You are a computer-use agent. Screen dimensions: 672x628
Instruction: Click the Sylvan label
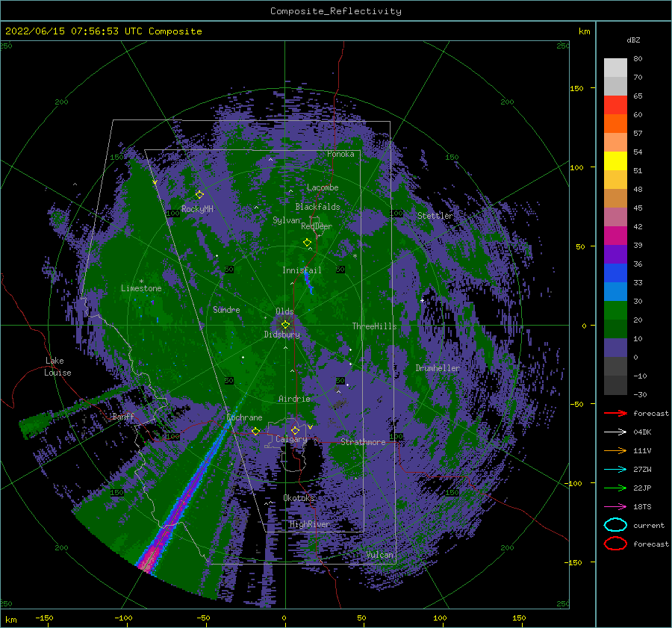[286, 220]
